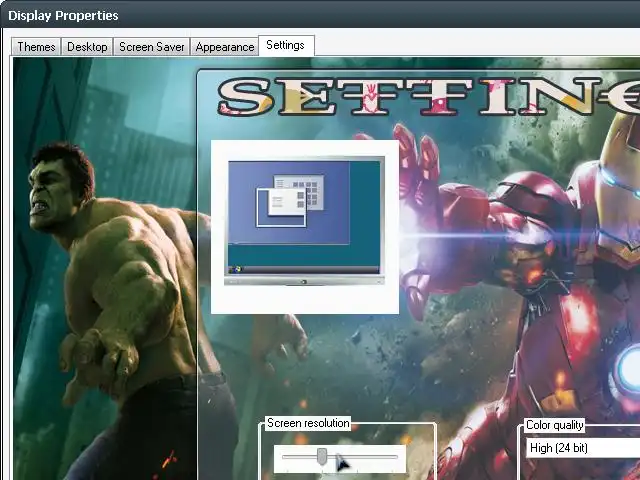Click the monitor preview image
The height and width of the screenshot is (480, 640).
(304, 222)
